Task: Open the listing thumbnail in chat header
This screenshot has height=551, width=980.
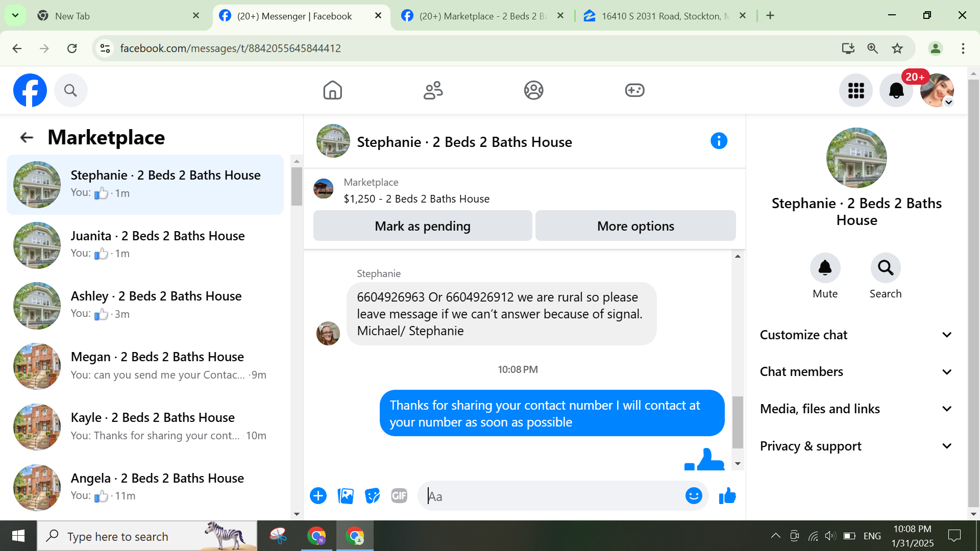Action: [x=324, y=189]
